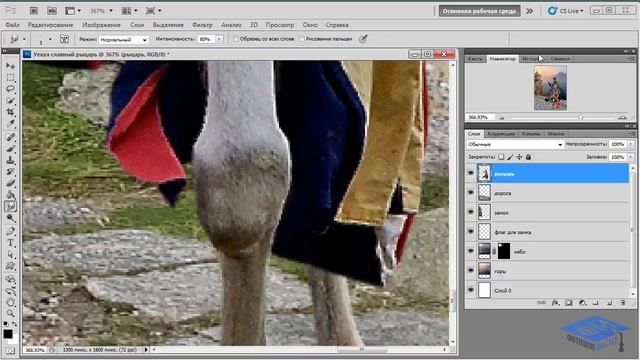Select the Eraser tool
Viewport: 640px width, 360px height.
[11, 183]
